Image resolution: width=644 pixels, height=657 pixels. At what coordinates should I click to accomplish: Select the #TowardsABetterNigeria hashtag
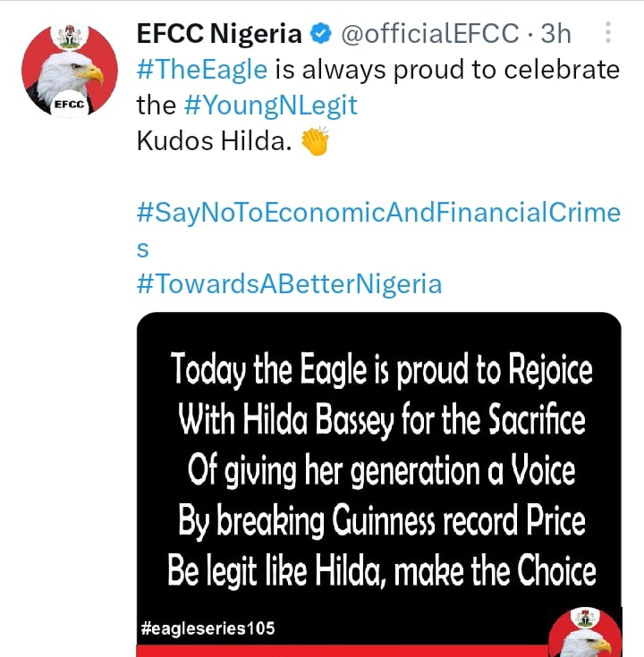(289, 284)
